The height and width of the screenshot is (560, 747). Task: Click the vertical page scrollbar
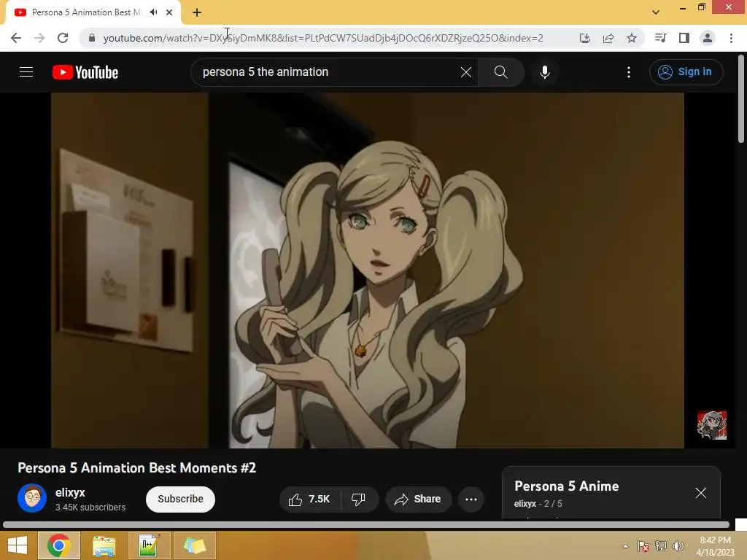[741, 99]
